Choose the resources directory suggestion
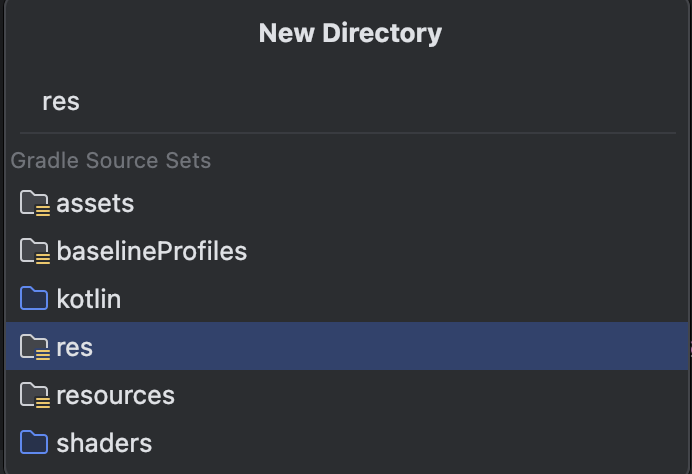The height and width of the screenshot is (474, 692). tap(115, 395)
